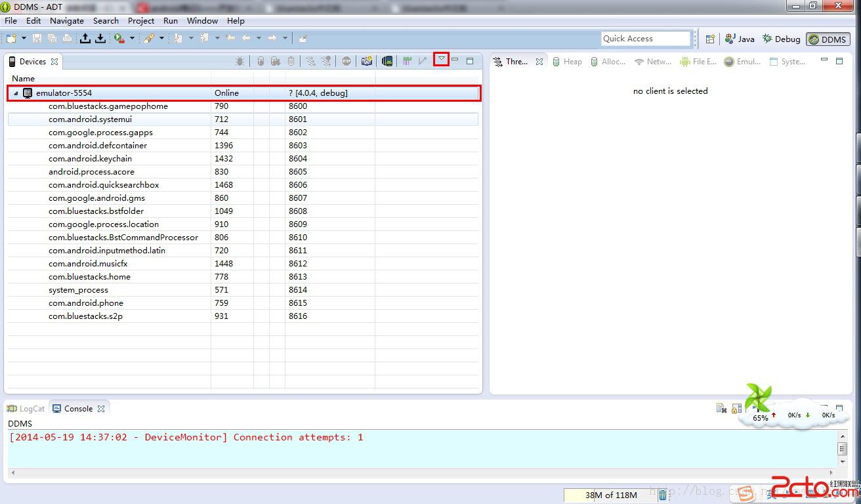Switch to the Netw... tab
Screen dimensions: 861x504
(x=652, y=61)
